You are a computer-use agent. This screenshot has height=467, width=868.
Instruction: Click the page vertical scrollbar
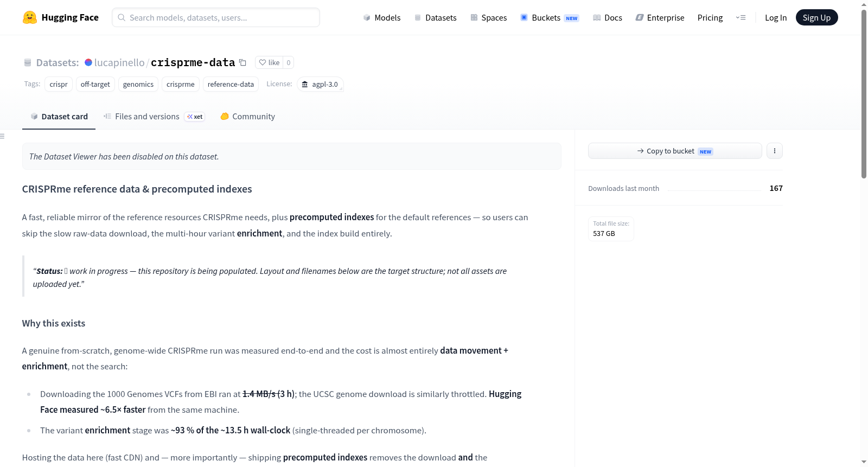click(x=864, y=93)
